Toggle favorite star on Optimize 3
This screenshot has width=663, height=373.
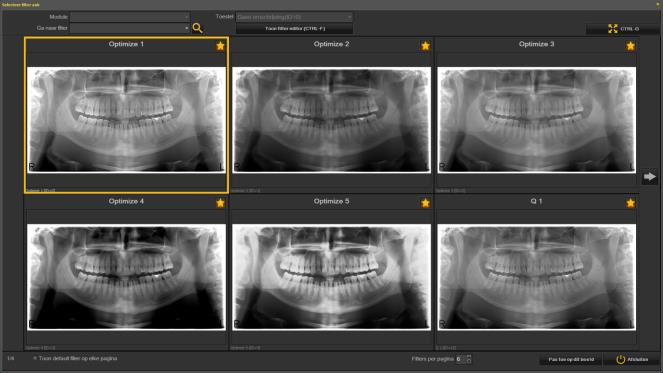(630, 46)
